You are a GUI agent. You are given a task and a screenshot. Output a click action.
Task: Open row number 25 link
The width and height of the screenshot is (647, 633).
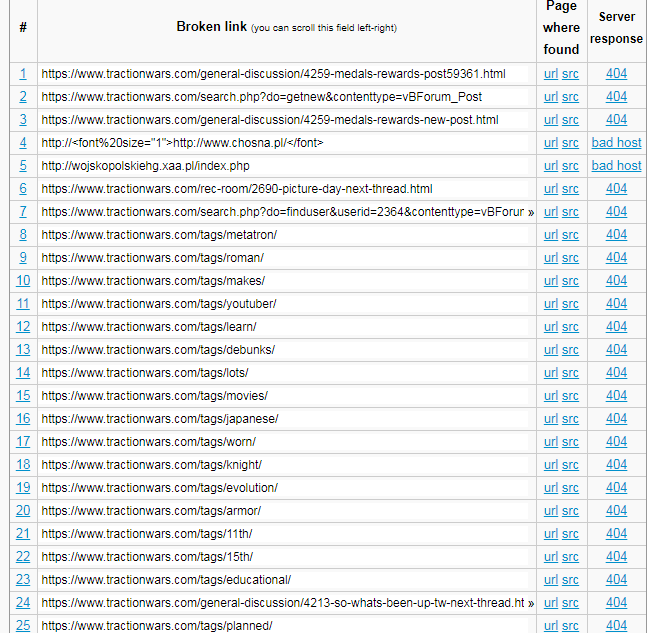click(x=23, y=626)
